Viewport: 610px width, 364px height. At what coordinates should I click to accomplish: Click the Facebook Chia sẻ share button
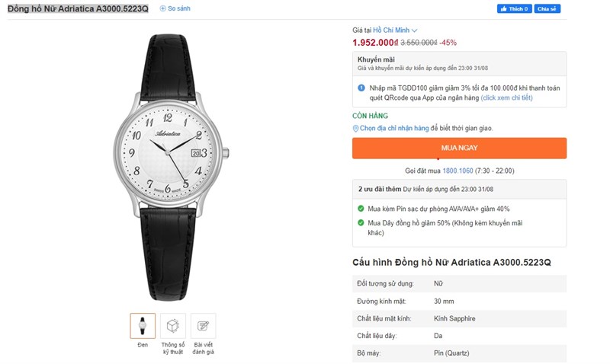click(547, 8)
